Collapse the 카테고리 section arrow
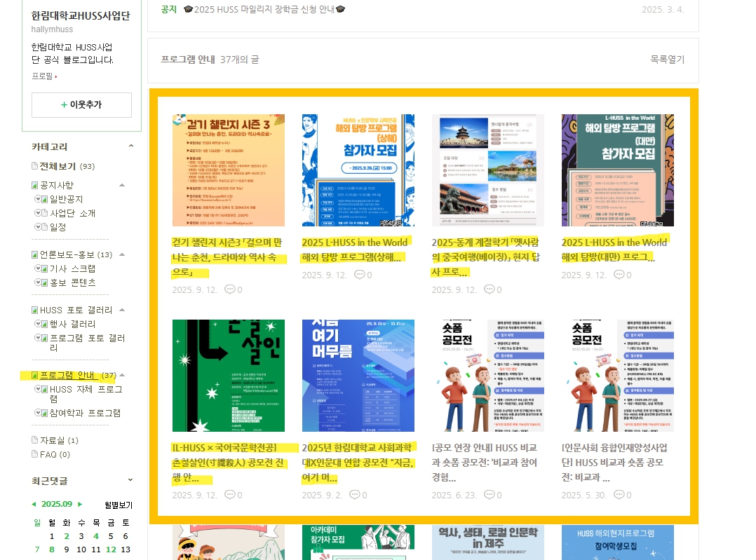 point(130,146)
